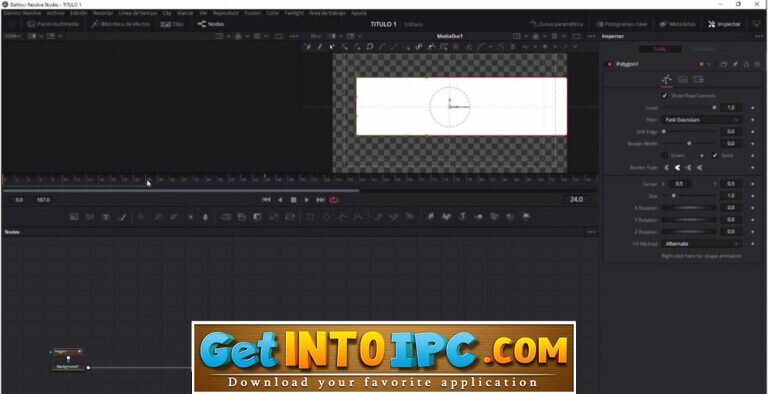
Task: Open the Filter dropdown showing Fast Gaussian
Action: (702, 120)
